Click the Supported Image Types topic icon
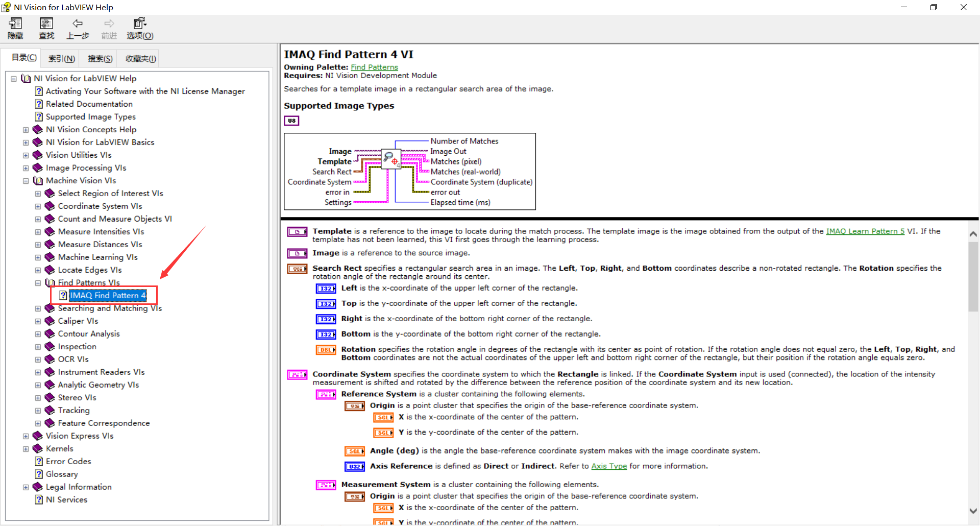This screenshot has height=526, width=980. point(39,116)
